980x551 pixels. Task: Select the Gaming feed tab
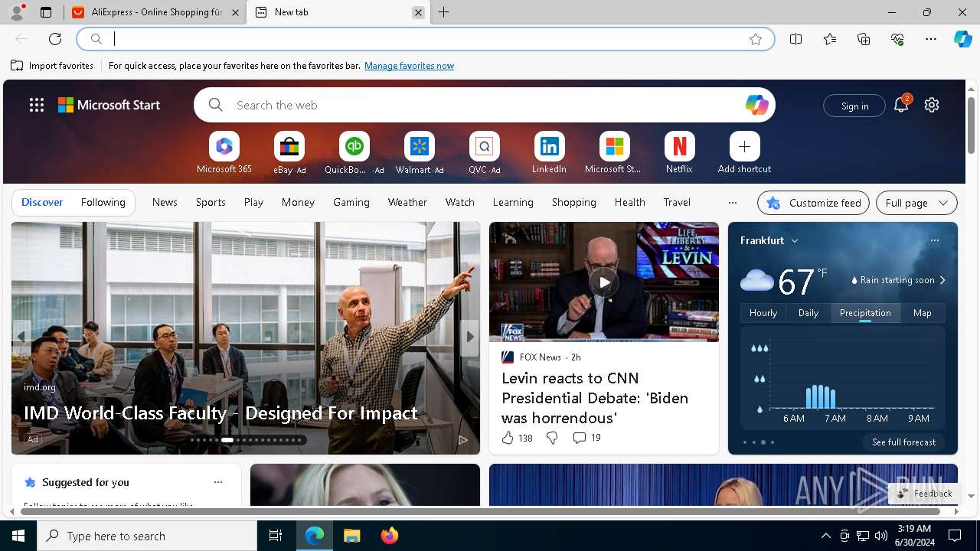[x=351, y=202]
